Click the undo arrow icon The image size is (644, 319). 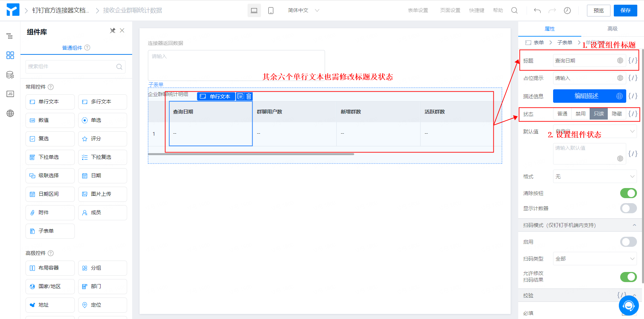tap(537, 10)
